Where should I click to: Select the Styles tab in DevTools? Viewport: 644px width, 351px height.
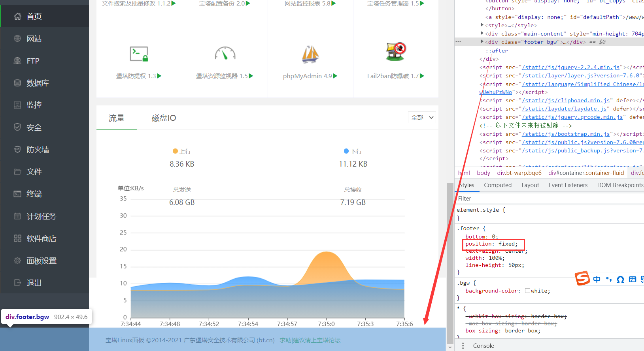[467, 185]
